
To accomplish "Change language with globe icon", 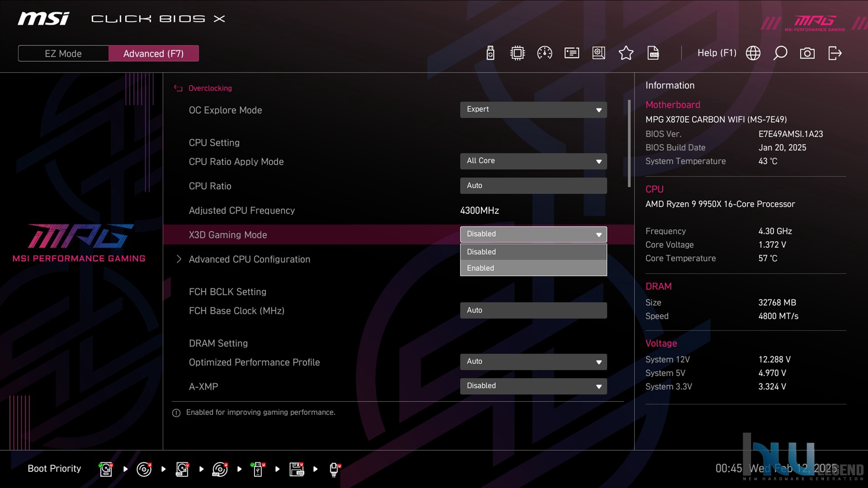I will click(753, 53).
